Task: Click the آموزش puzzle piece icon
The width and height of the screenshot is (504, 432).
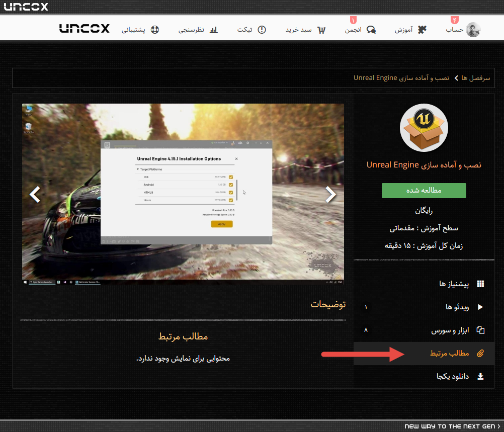Action: tap(422, 30)
